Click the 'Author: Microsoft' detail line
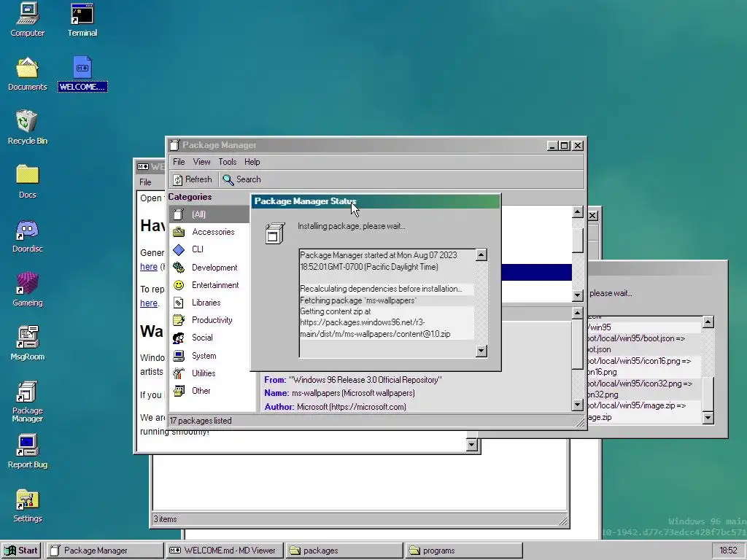Screen dimensions: 747x560 pos(336,407)
